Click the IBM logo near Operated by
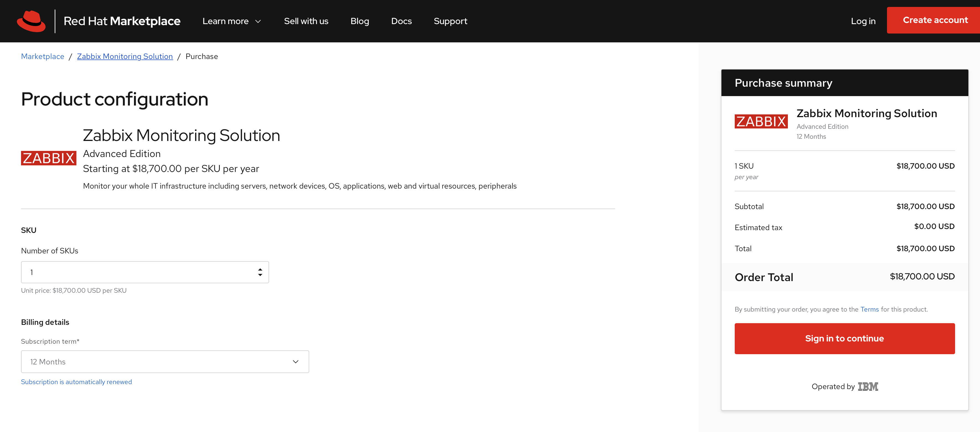Image resolution: width=980 pixels, height=432 pixels. [x=868, y=387]
